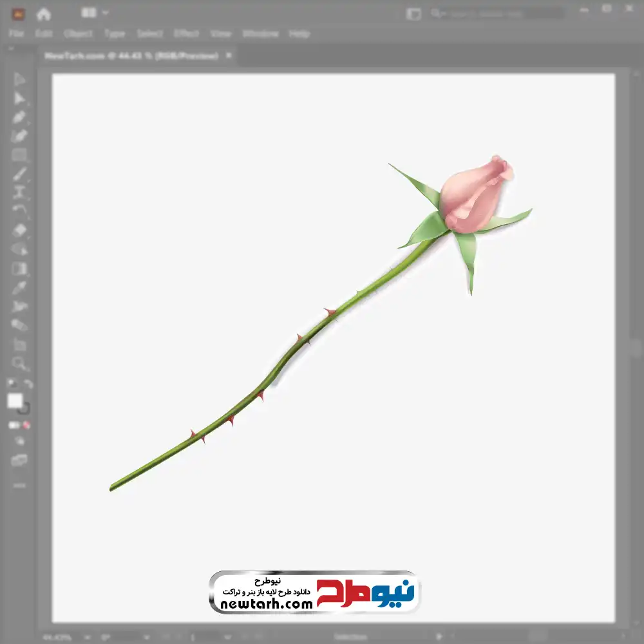Screen dimensions: 644x644
Task: Click the white Fill color swatch
Action: point(15,401)
